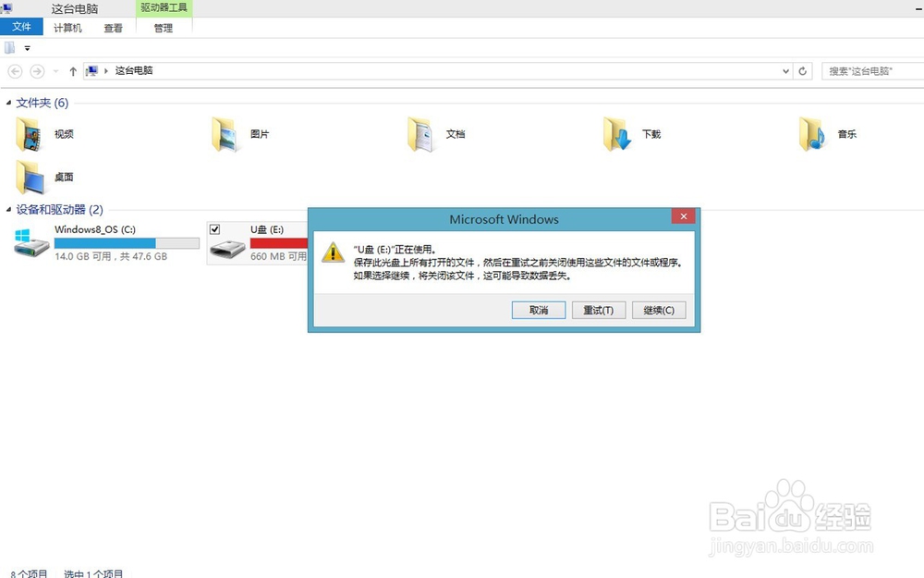Click the 下载 folder label
The image size is (924, 578).
[x=651, y=134]
